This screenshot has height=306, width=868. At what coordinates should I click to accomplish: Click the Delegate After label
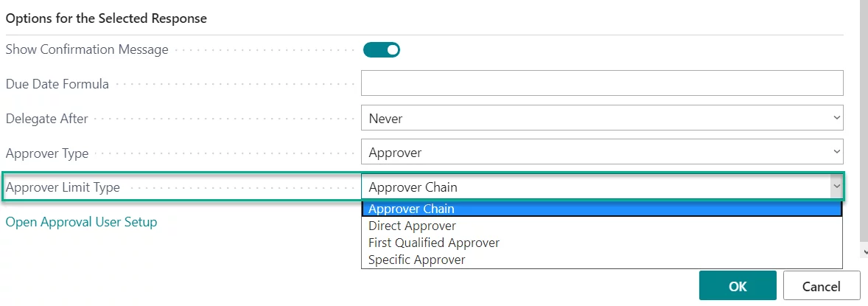(x=47, y=119)
